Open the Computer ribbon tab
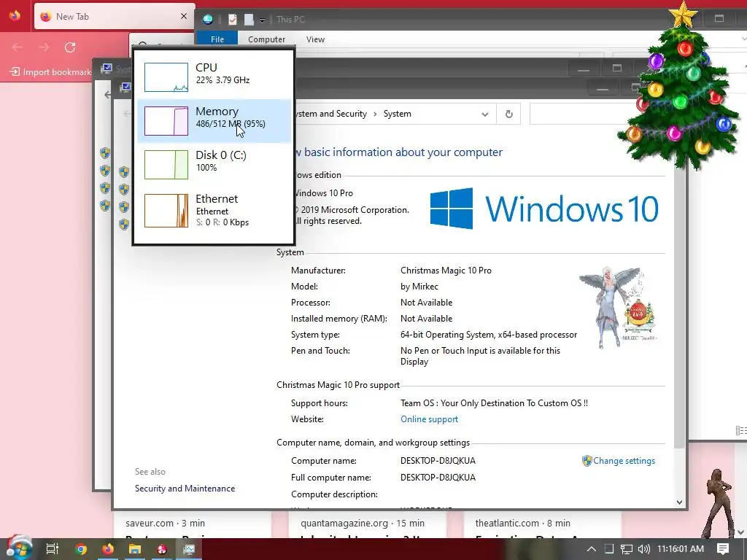This screenshot has height=560, width=747. coord(266,39)
